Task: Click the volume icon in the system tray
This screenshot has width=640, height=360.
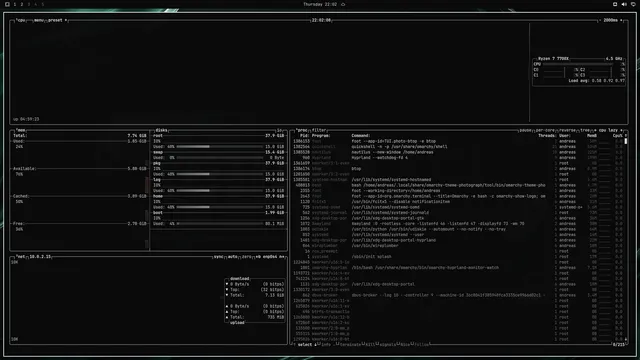Action: click(x=624, y=4)
